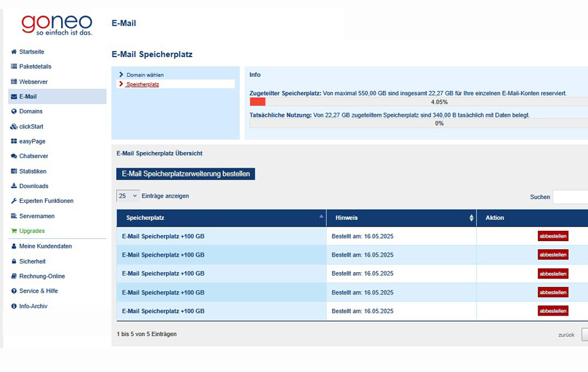This screenshot has width=588, height=372.
Task: Click the Speicherplatz submenu link
Action: click(x=143, y=84)
